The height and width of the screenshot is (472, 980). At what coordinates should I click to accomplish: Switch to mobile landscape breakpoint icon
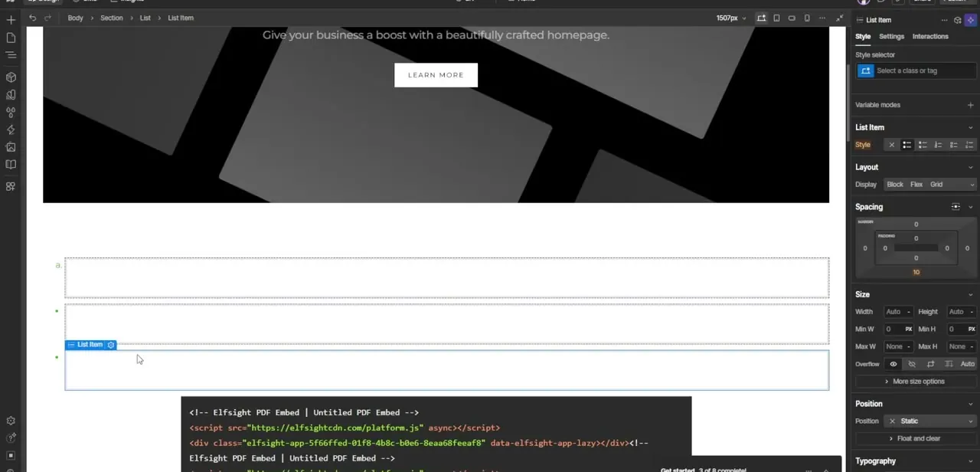[x=792, y=18]
